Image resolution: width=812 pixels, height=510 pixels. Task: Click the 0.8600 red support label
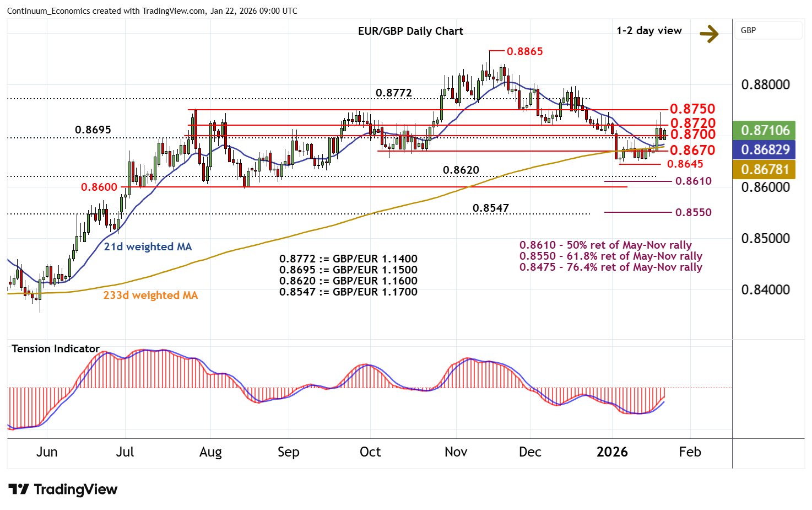tap(99, 187)
